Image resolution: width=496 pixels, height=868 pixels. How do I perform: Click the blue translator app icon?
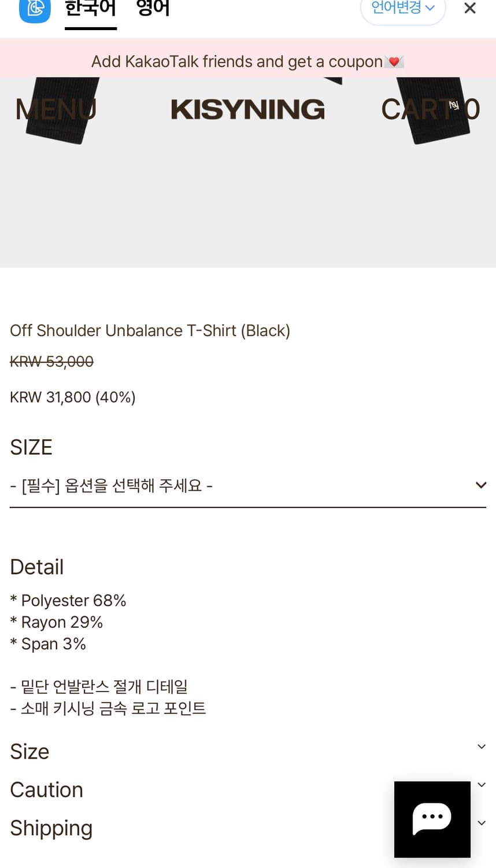(35, 9)
